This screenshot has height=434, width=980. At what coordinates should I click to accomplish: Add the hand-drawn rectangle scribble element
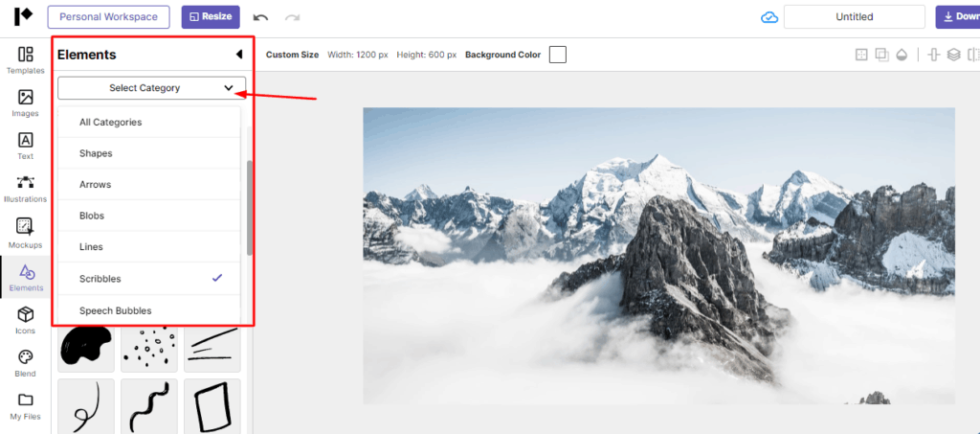(212, 406)
